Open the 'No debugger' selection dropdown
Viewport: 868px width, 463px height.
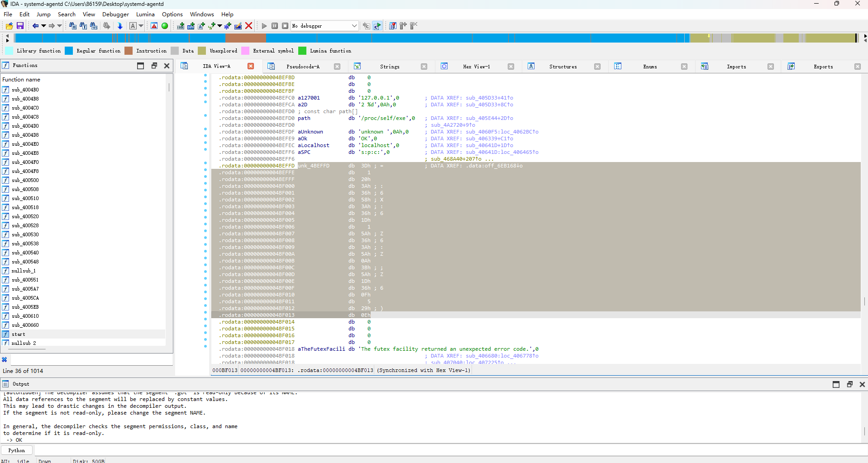(x=324, y=26)
